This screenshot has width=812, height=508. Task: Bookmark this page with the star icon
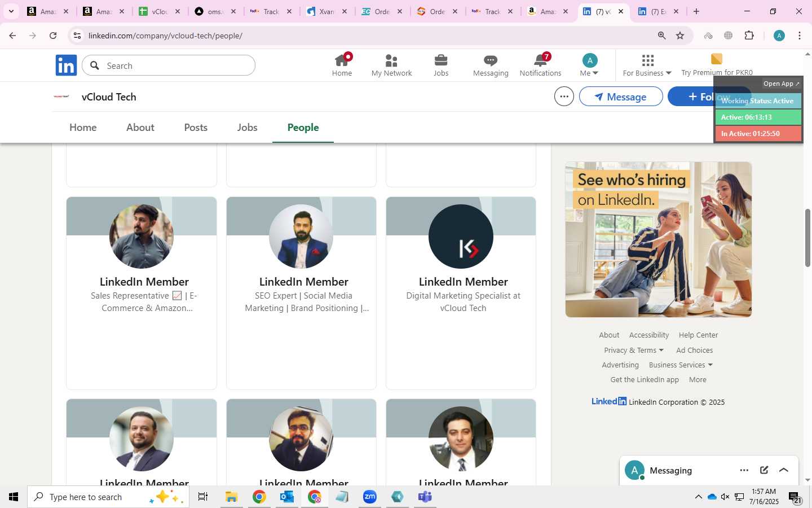click(x=680, y=36)
